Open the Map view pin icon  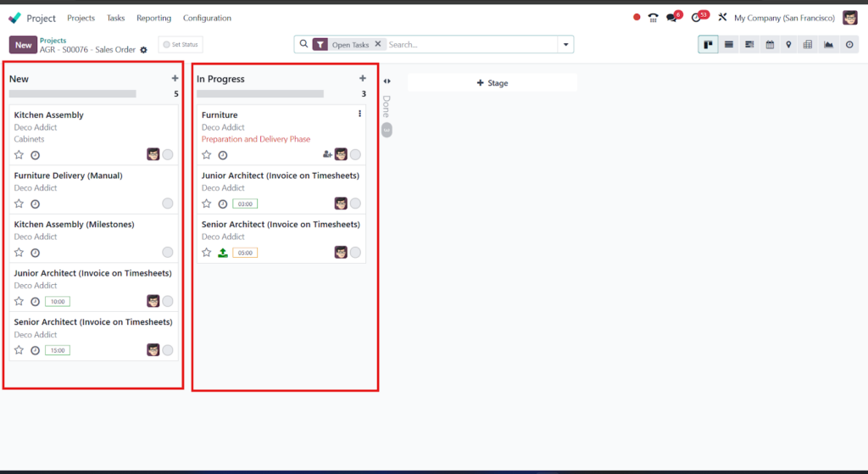789,44
